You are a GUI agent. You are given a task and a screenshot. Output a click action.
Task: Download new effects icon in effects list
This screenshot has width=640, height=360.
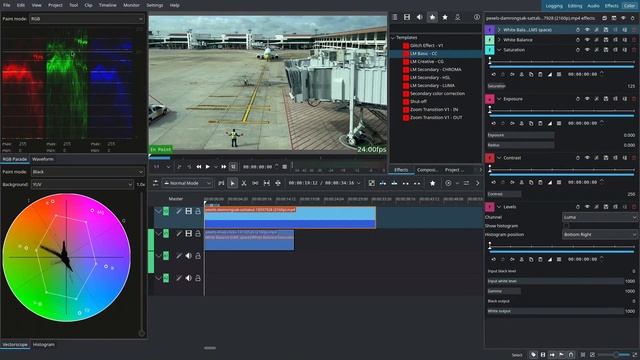point(458,17)
